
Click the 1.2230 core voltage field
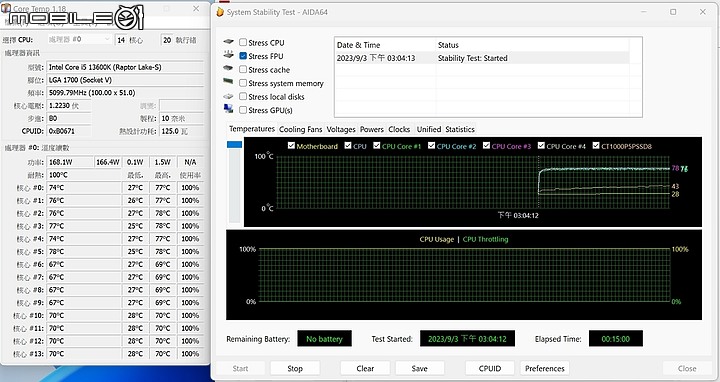point(69,106)
